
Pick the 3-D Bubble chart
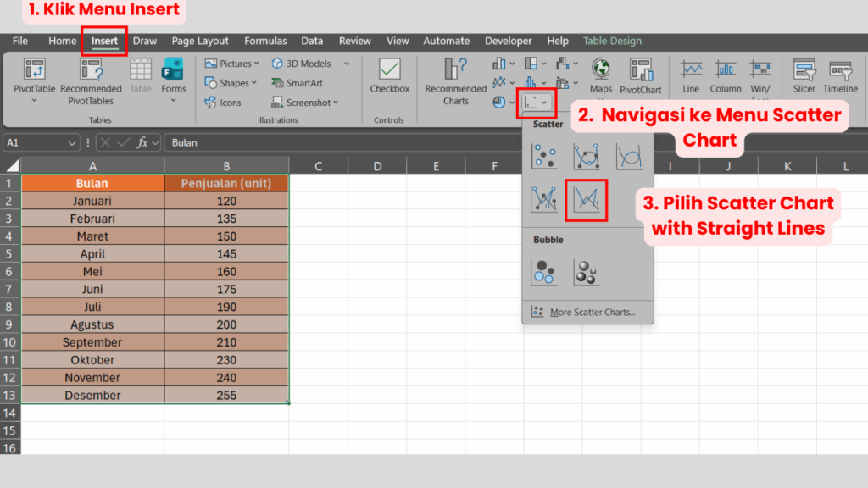click(x=586, y=272)
